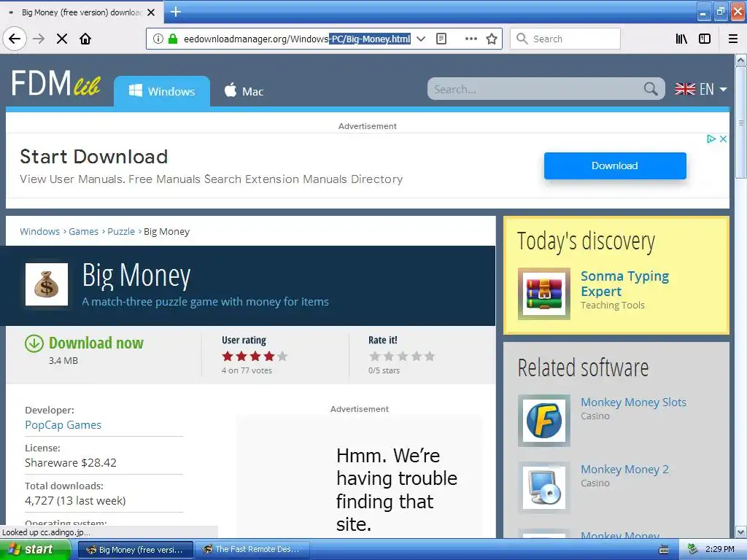Screen dimensions: 747x560
Task: Open the Puzzle breadcrumb link
Action: (121, 231)
